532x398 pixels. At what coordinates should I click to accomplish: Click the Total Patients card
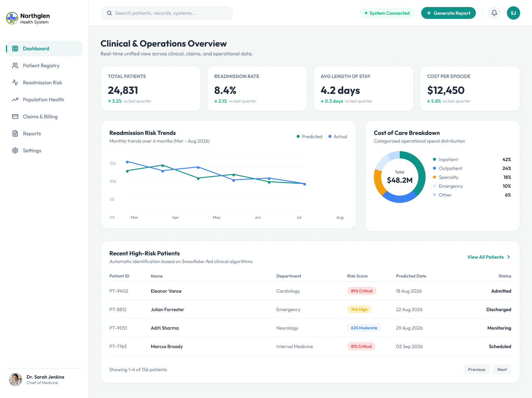(151, 89)
